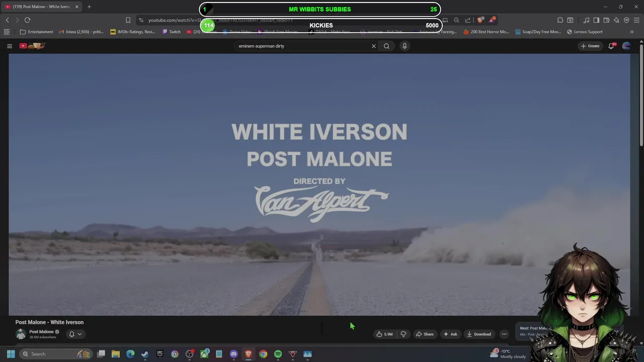Image resolution: width=644 pixels, height=362 pixels.
Task: Open Google Chrome from the taskbar
Action: click(x=263, y=354)
